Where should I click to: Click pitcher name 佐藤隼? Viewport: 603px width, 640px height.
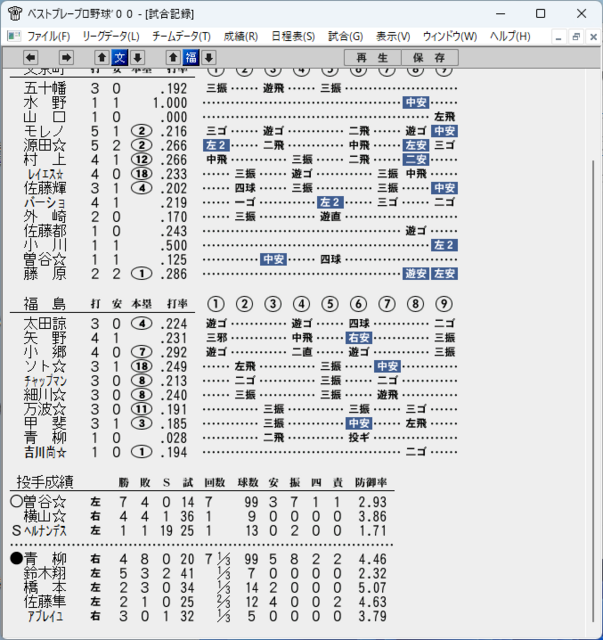[x=45, y=602]
